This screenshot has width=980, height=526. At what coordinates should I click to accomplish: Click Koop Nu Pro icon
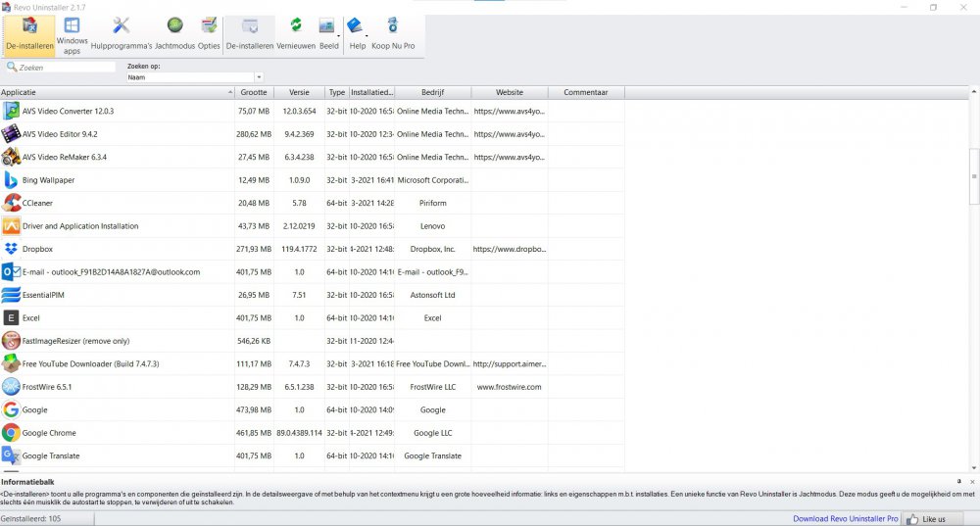tap(392, 33)
